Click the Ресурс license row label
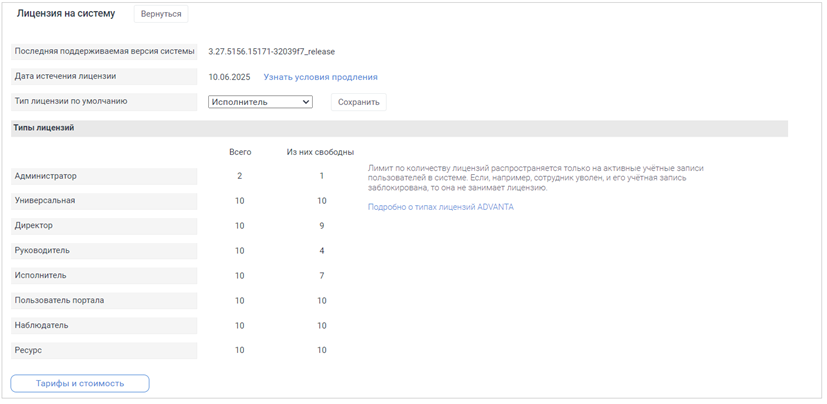The image size is (827, 404). pos(28,350)
